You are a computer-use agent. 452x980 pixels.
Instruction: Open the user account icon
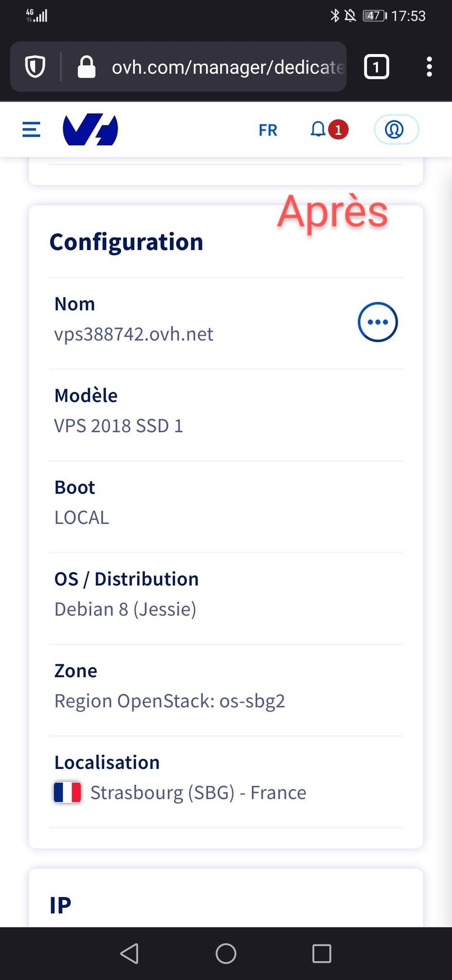tap(395, 129)
